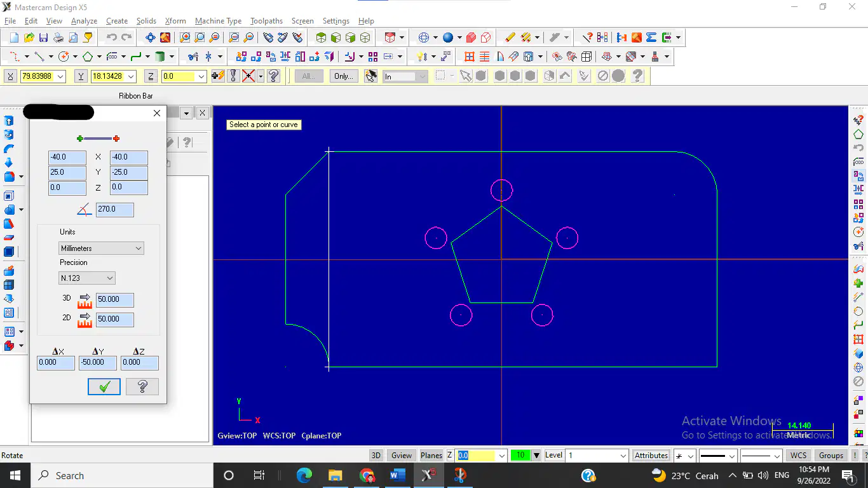
Task: Click the 3D distance field 50.000
Action: [115, 299]
